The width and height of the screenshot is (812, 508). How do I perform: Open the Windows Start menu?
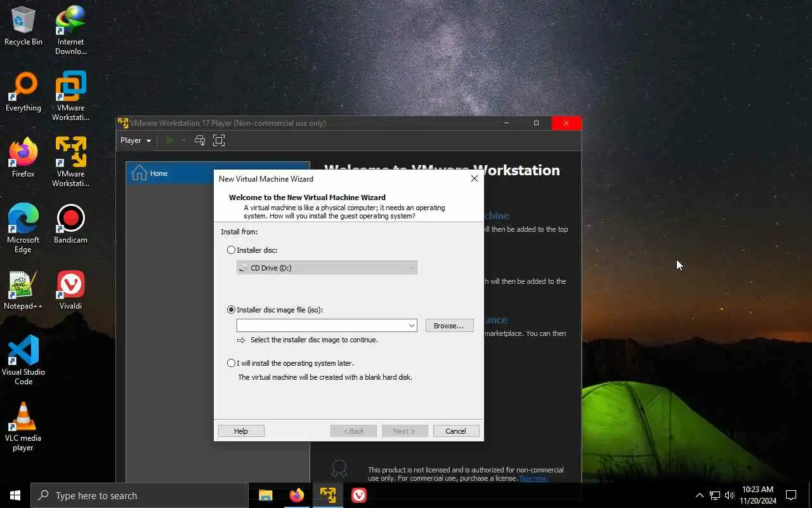15,495
